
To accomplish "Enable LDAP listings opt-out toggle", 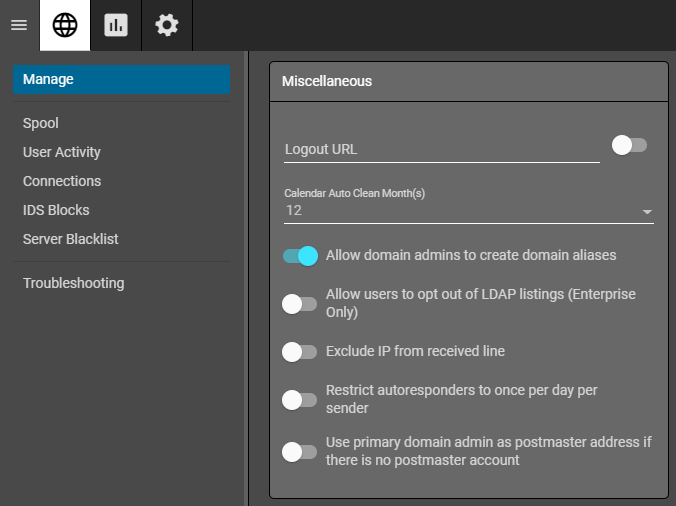I will (300, 304).
